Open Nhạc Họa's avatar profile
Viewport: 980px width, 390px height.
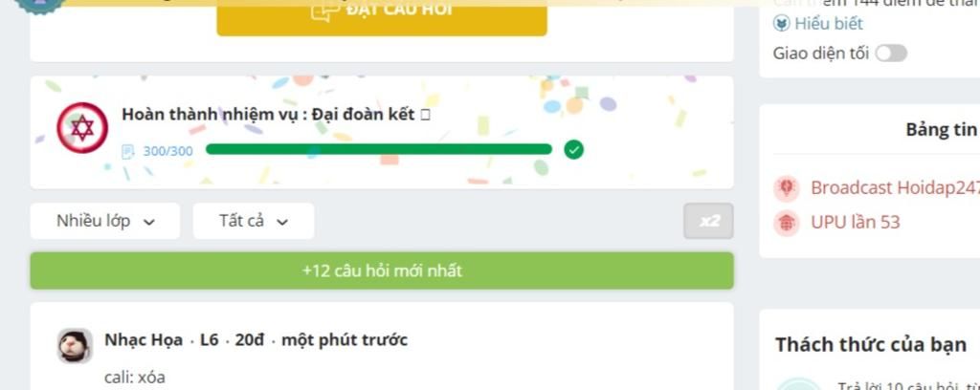pyautogui.click(x=75, y=345)
